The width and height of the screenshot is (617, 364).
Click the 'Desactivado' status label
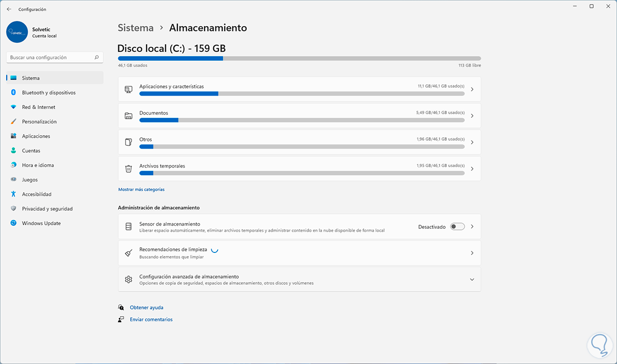(432, 227)
